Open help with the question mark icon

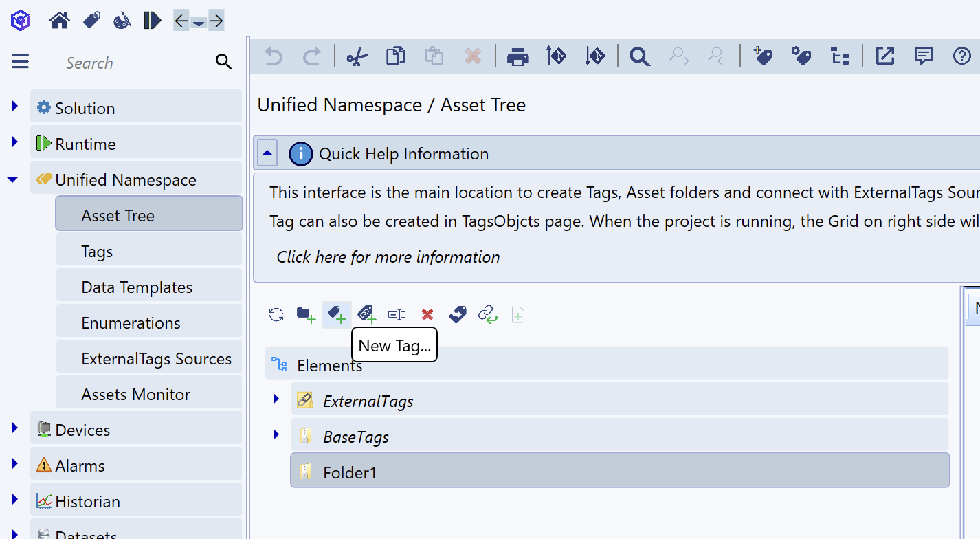[x=961, y=56]
